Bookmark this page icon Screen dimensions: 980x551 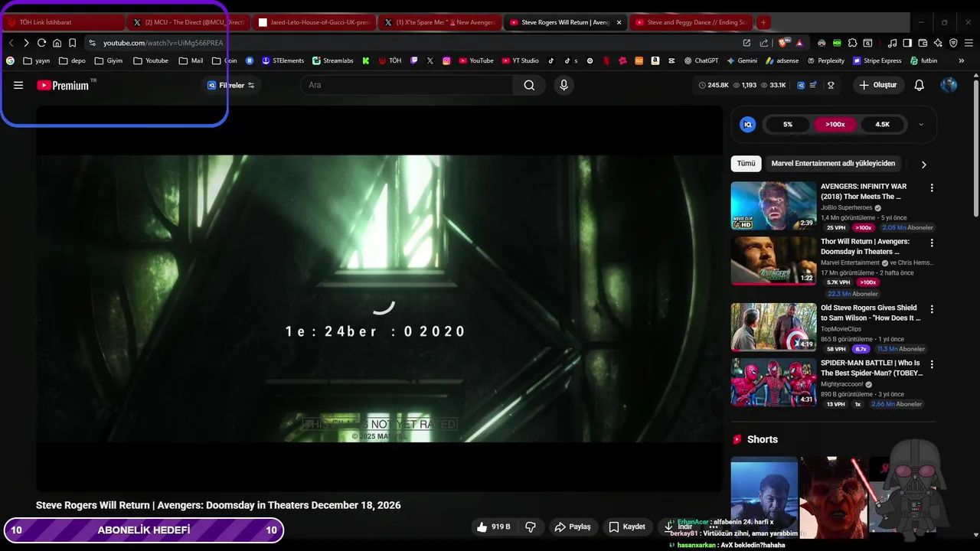click(x=72, y=43)
